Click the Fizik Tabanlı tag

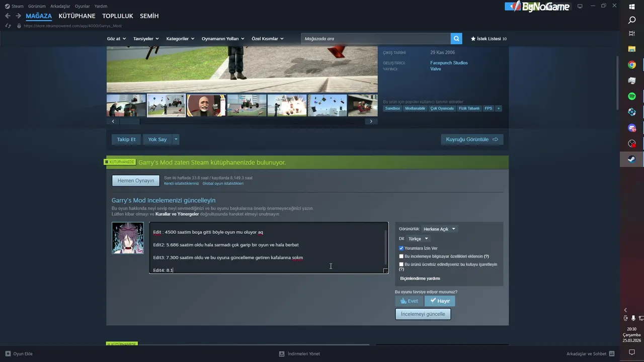[x=469, y=108]
